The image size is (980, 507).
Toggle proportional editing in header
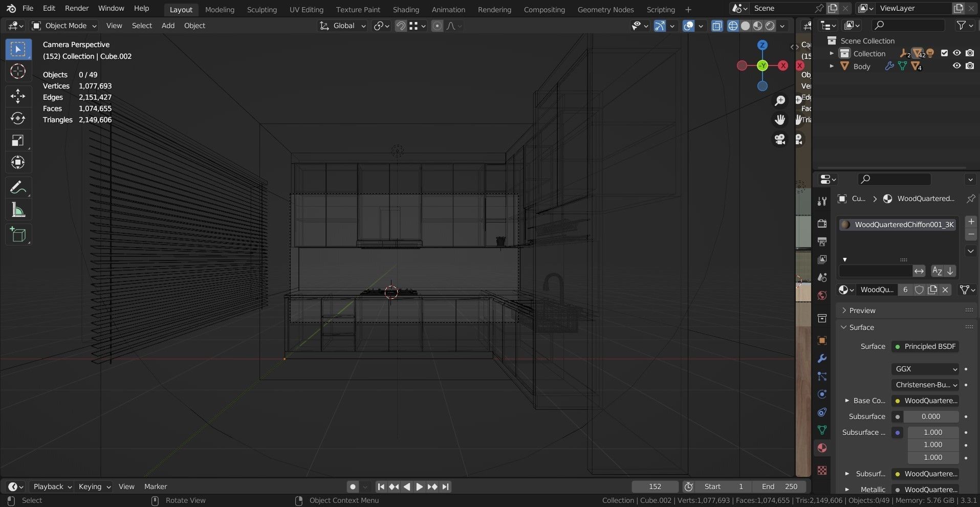click(437, 26)
